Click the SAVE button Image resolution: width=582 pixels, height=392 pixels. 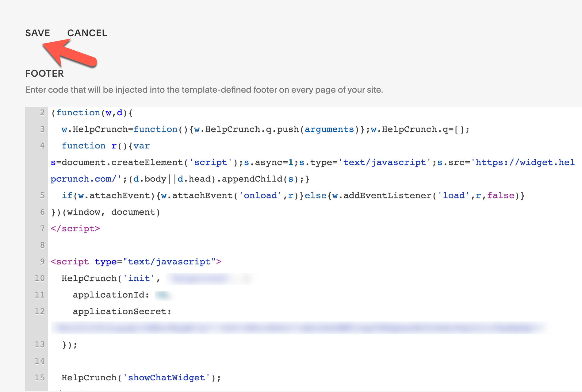click(x=37, y=33)
